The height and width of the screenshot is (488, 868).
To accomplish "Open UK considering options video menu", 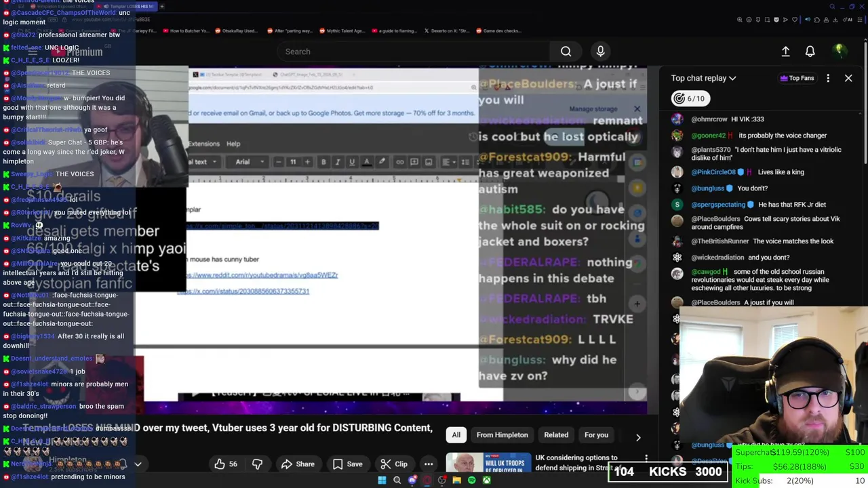I will point(646,459).
